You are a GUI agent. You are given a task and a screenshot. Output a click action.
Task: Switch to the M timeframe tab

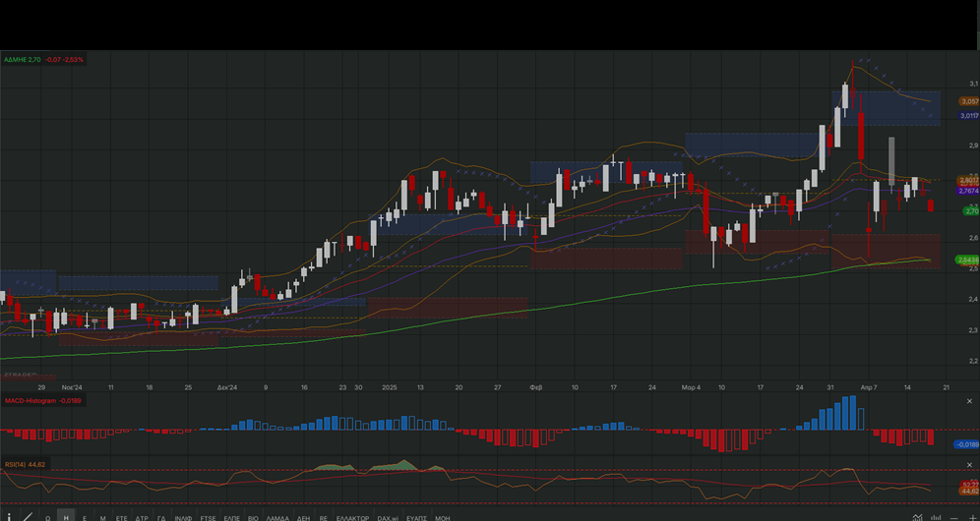click(102, 518)
